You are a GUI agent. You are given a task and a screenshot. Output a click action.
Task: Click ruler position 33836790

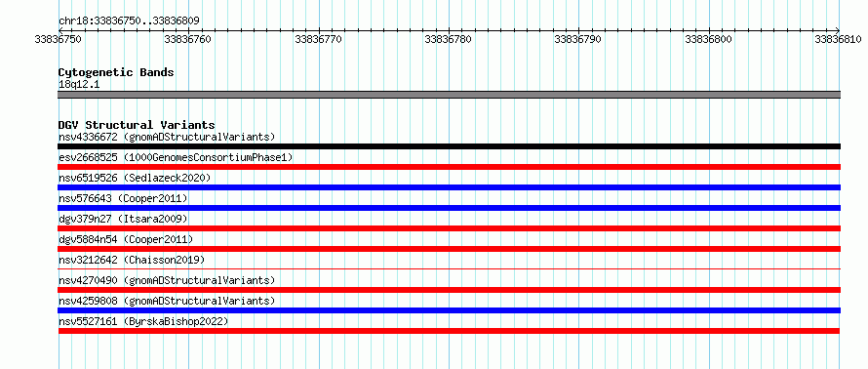pyautogui.click(x=578, y=39)
